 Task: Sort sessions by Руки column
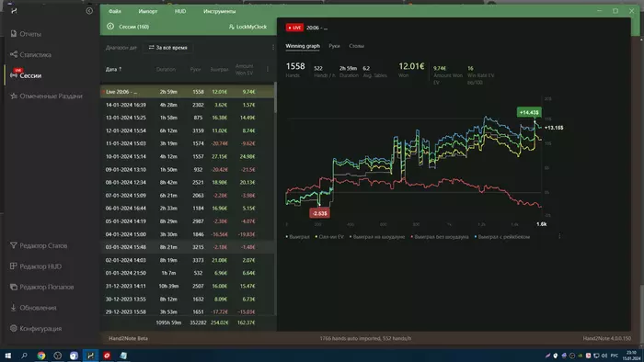point(195,69)
